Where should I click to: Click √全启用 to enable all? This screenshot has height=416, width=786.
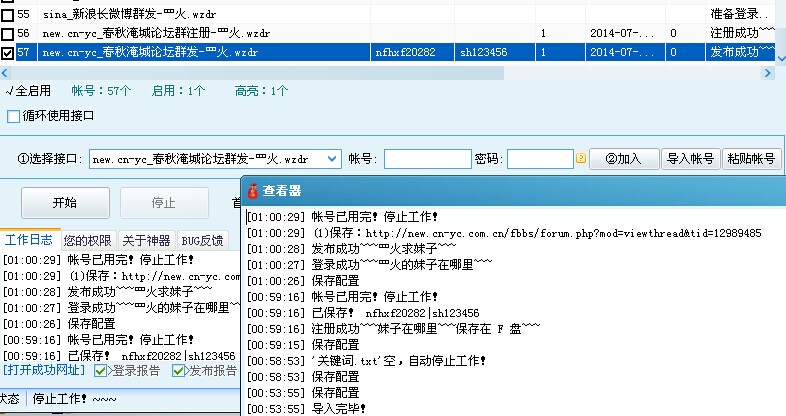pos(29,91)
